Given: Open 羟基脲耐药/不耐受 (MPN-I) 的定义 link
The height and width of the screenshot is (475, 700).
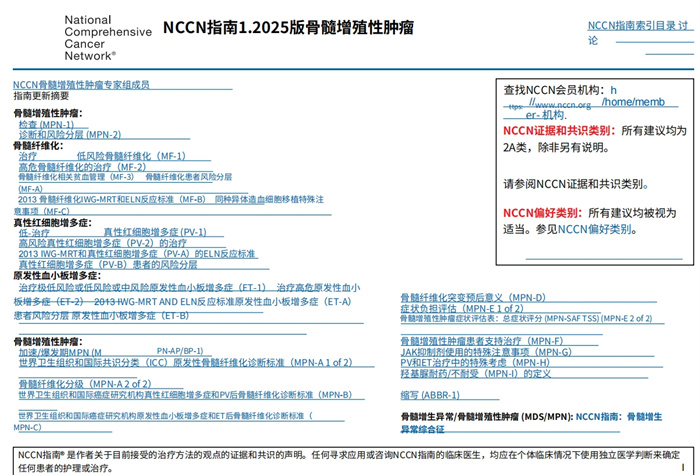Looking at the screenshot, I should pos(475,374).
